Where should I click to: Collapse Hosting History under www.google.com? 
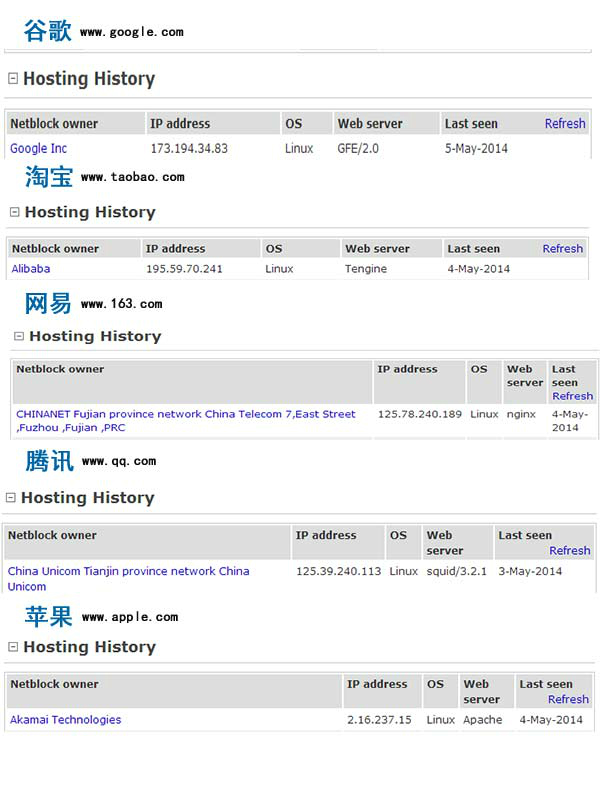[13, 79]
